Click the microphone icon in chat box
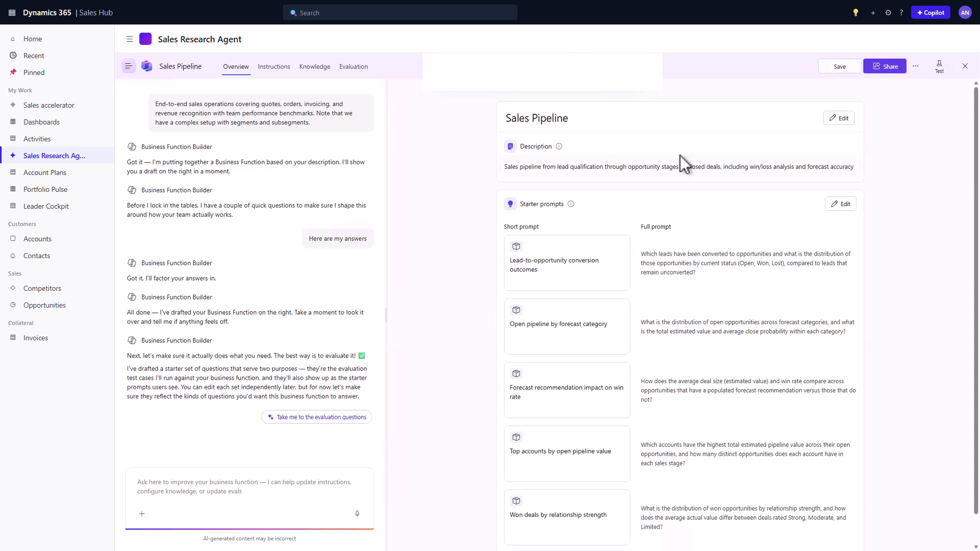Viewport: 980px width, 551px height. (x=357, y=514)
